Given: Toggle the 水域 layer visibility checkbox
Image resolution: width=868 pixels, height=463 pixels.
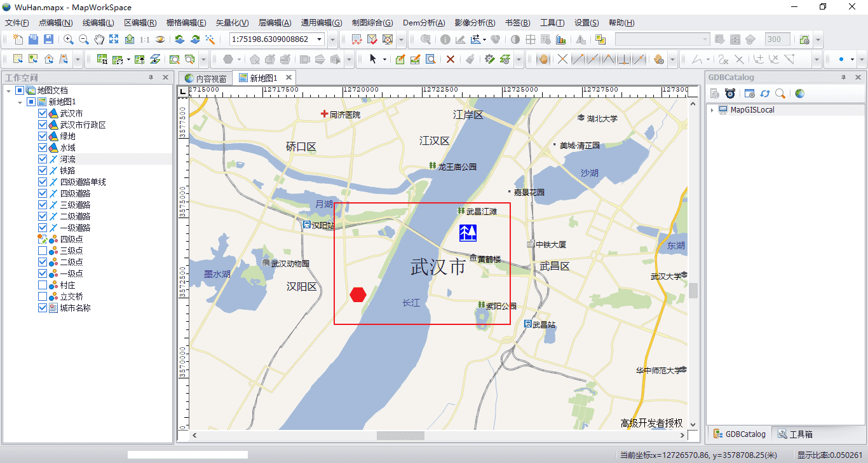Looking at the screenshot, I should pyautogui.click(x=43, y=148).
